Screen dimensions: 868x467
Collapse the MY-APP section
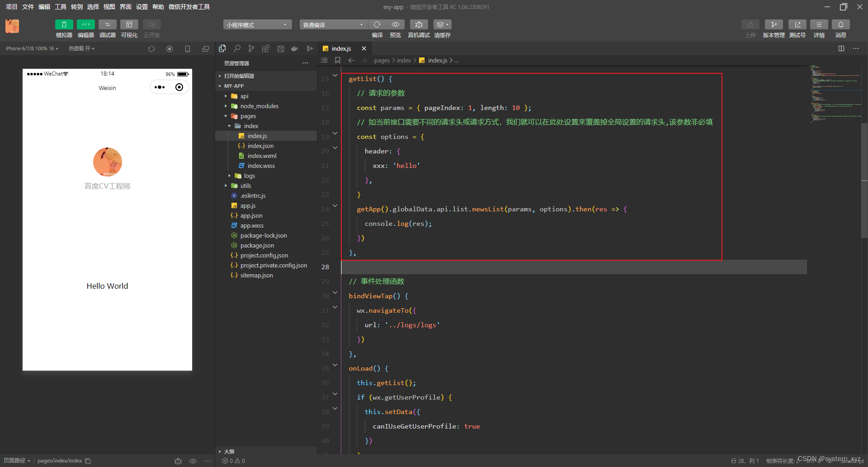pyautogui.click(x=266, y=86)
